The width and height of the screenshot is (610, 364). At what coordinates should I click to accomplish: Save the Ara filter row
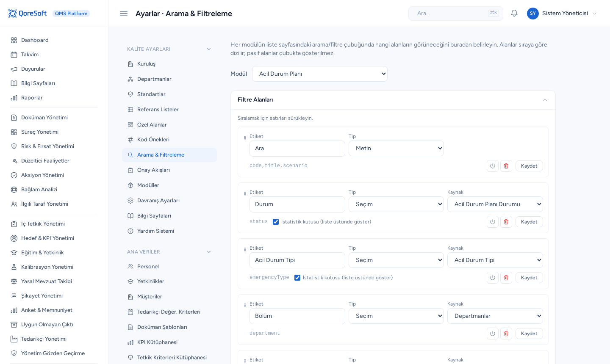coord(529,166)
